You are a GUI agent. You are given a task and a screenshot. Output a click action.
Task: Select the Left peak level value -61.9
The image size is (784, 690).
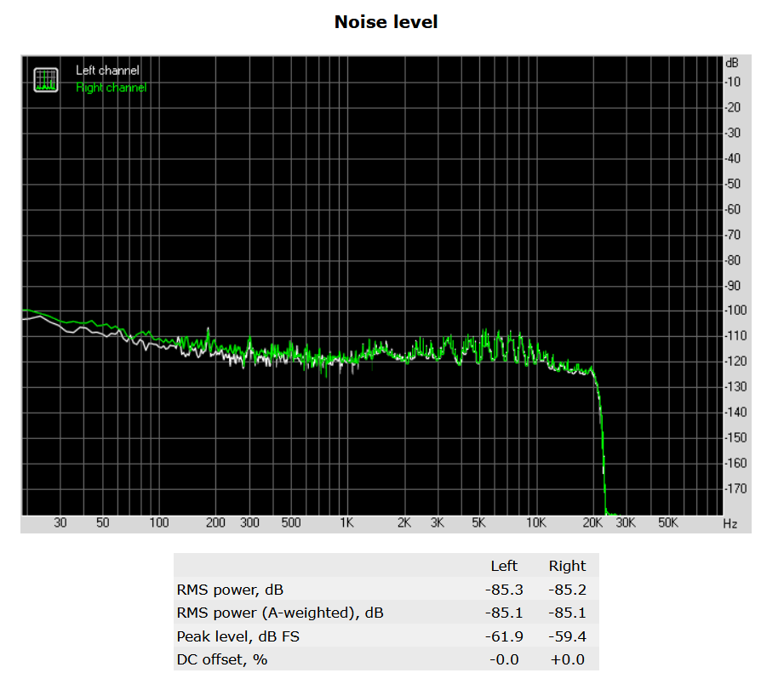pyautogui.click(x=504, y=636)
